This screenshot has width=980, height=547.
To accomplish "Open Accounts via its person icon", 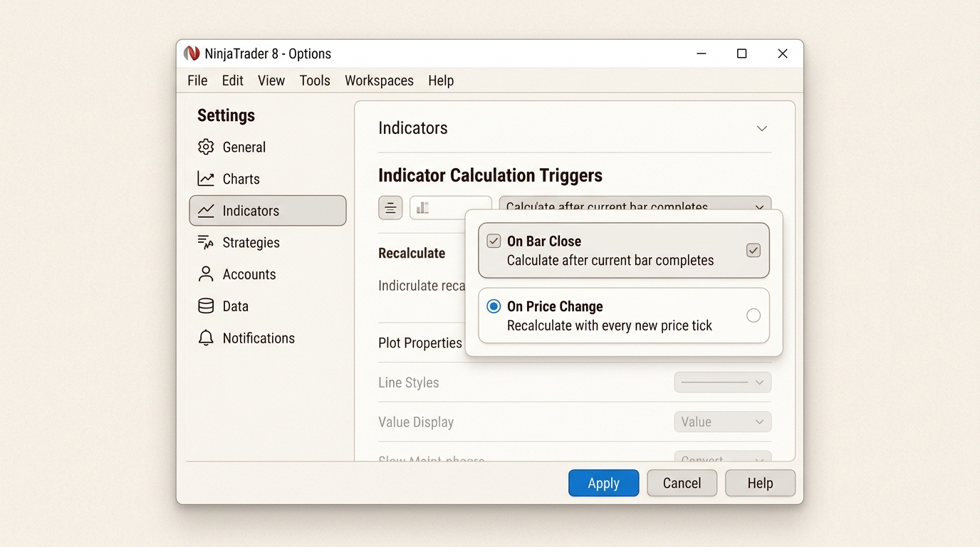I will [x=206, y=274].
